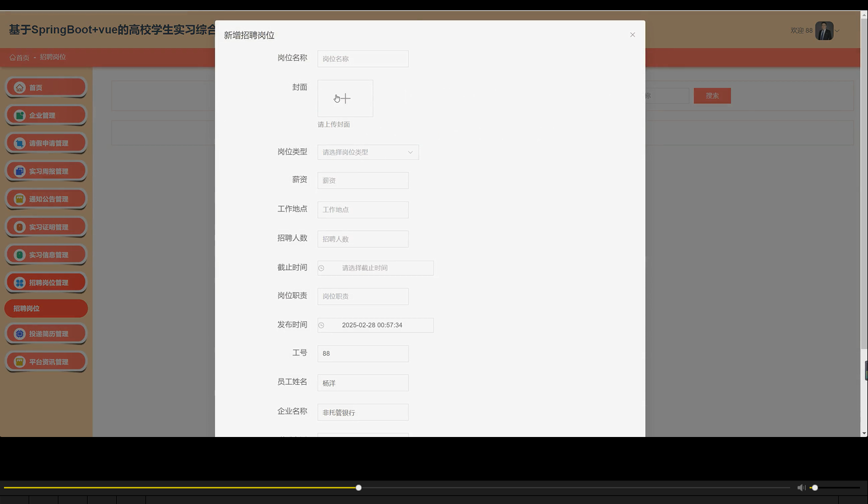
Task: Open 企业管理 sidebar menu
Action: pos(46,115)
